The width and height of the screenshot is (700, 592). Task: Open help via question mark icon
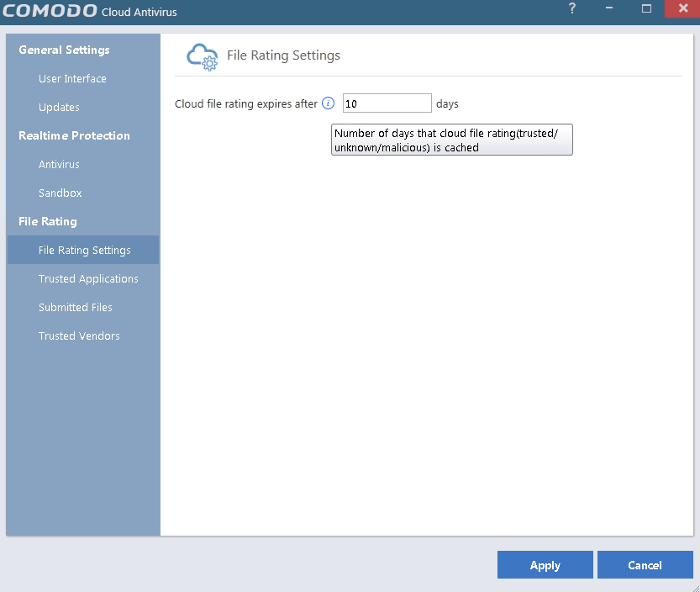(x=572, y=8)
